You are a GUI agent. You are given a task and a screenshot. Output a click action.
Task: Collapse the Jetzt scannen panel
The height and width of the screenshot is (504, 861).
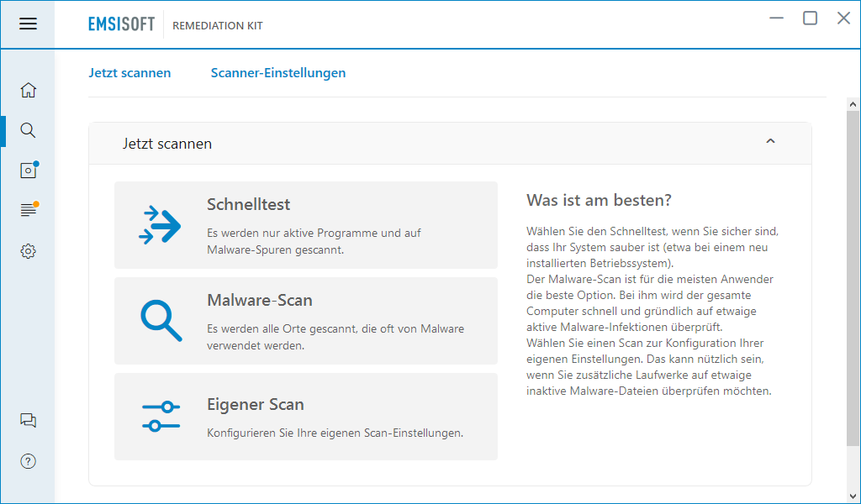[x=770, y=141]
